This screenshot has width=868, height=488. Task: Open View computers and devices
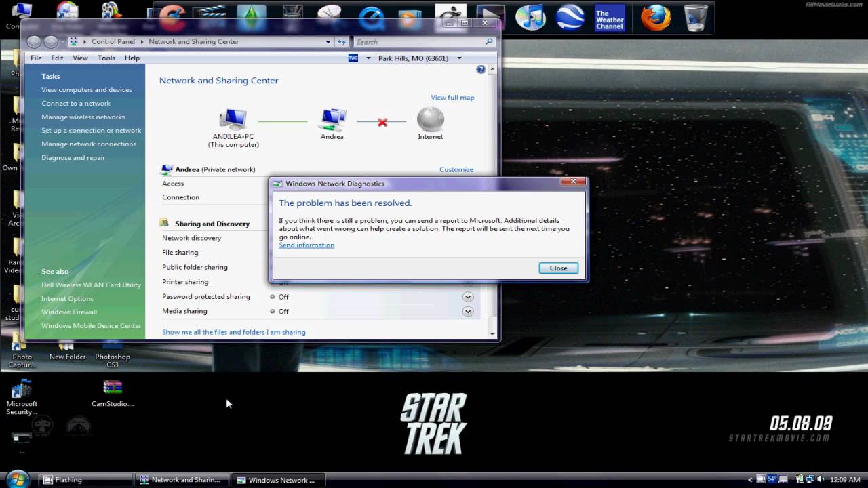87,90
